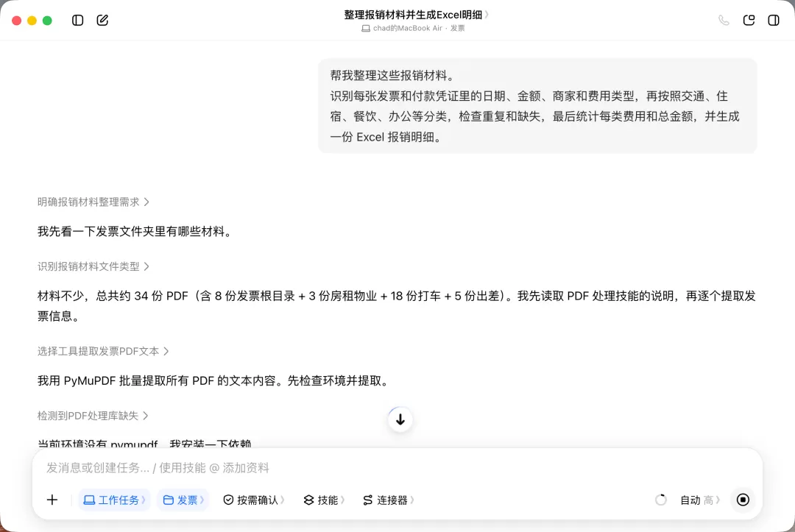Viewport: 795px width, 532px height.
Task: Open the 自动 高 model selector
Action: [700, 500]
